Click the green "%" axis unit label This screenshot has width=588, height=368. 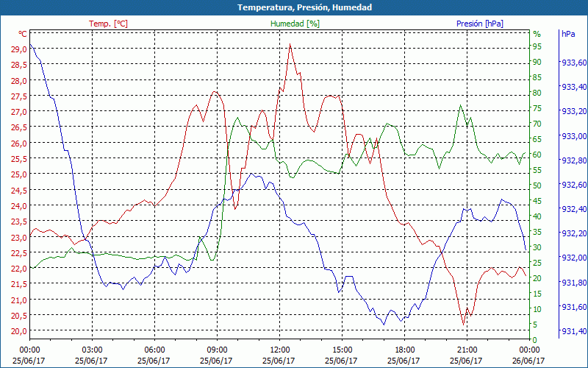(537, 34)
